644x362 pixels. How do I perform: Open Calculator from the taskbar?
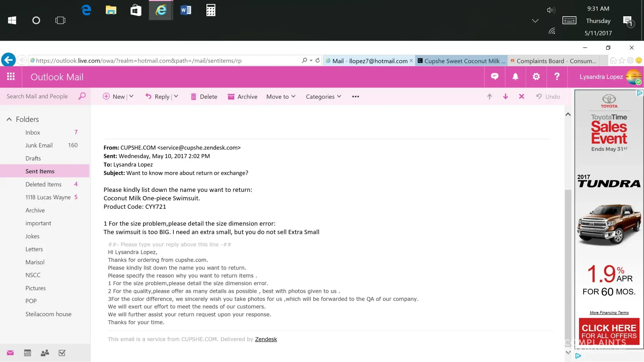coord(211,10)
